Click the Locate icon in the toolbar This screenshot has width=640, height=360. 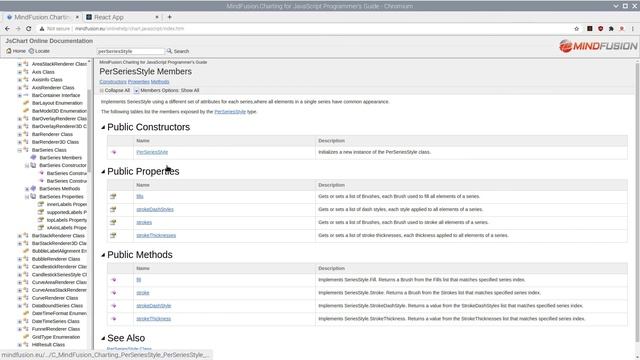31,51
